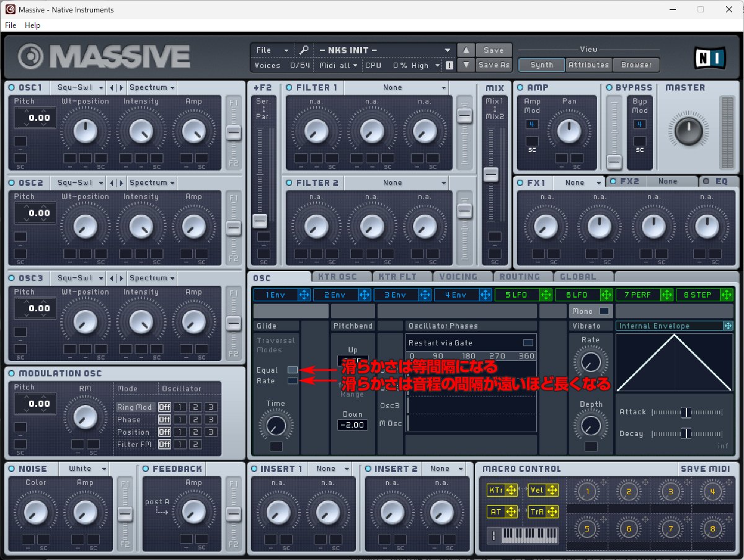The image size is (744, 560).
Task: Click the 1 Env modulation drag handle
Action: coord(304,295)
